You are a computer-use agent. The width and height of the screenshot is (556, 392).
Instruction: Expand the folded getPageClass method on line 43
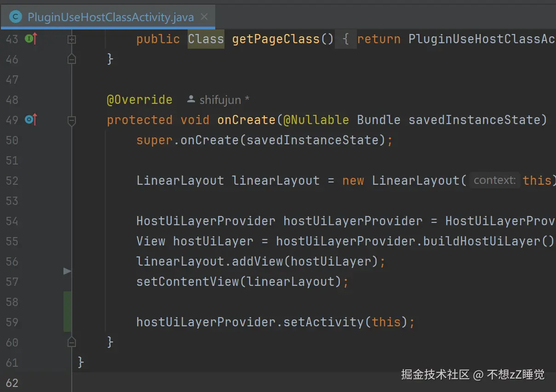click(x=71, y=40)
